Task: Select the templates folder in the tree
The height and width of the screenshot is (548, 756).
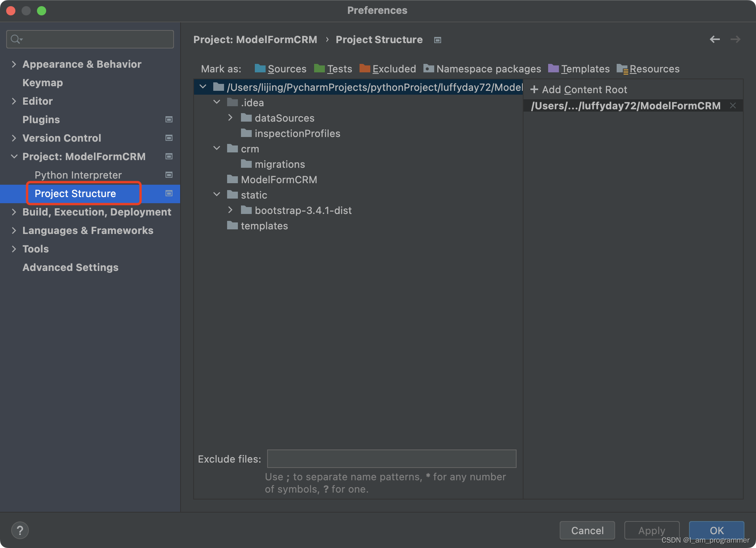Action: pos(264,226)
